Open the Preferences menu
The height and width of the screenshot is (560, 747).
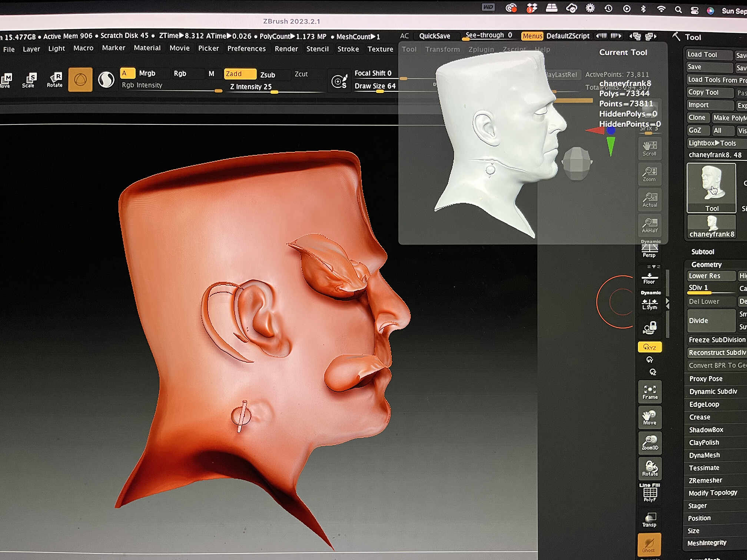pos(246,49)
